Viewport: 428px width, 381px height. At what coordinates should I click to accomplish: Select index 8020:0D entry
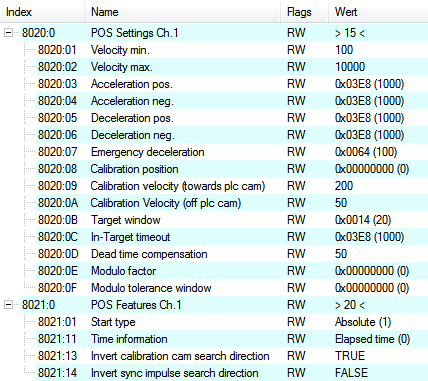(x=58, y=254)
